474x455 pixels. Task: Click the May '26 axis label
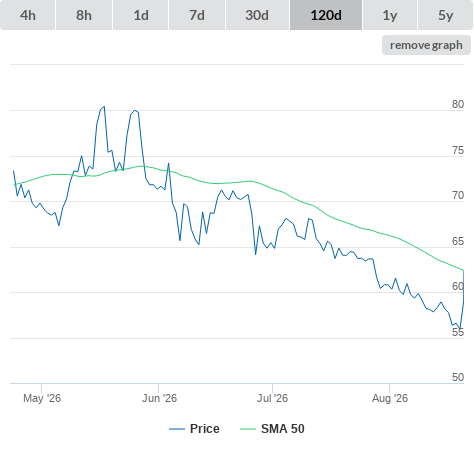point(42,398)
